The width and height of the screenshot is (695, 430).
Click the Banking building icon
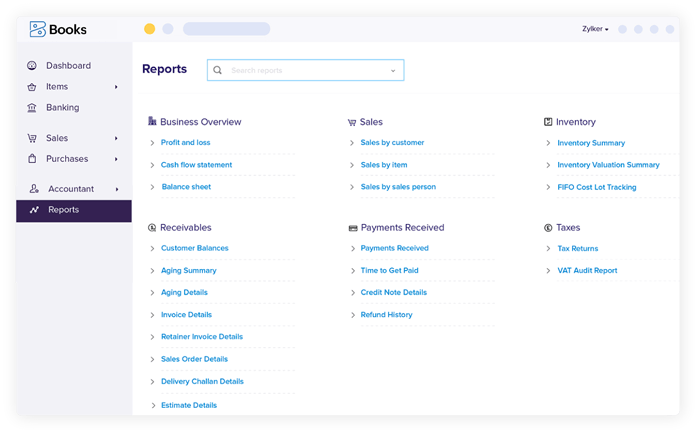click(32, 108)
